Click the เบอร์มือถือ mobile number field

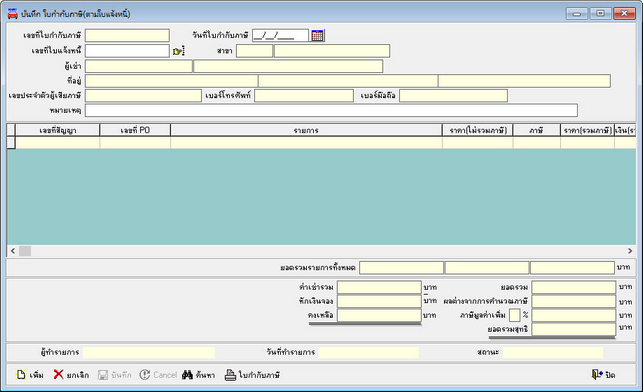(454, 96)
